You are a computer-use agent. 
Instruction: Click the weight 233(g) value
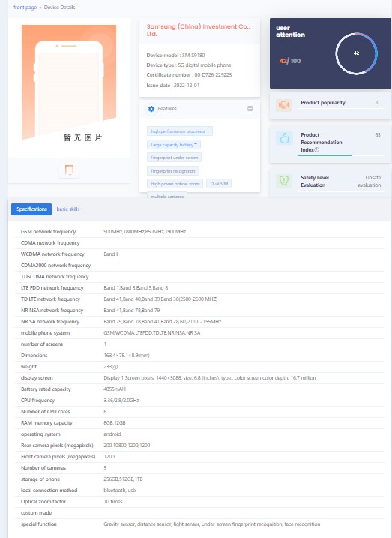click(x=111, y=367)
